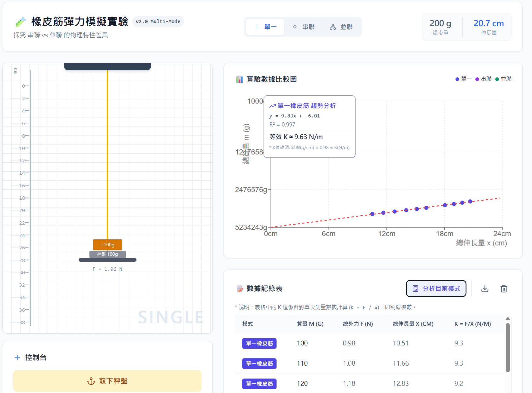Viewport: 532px width, 393px height.
Task: Select the 串聯 series mode icon
Action: pos(295,27)
